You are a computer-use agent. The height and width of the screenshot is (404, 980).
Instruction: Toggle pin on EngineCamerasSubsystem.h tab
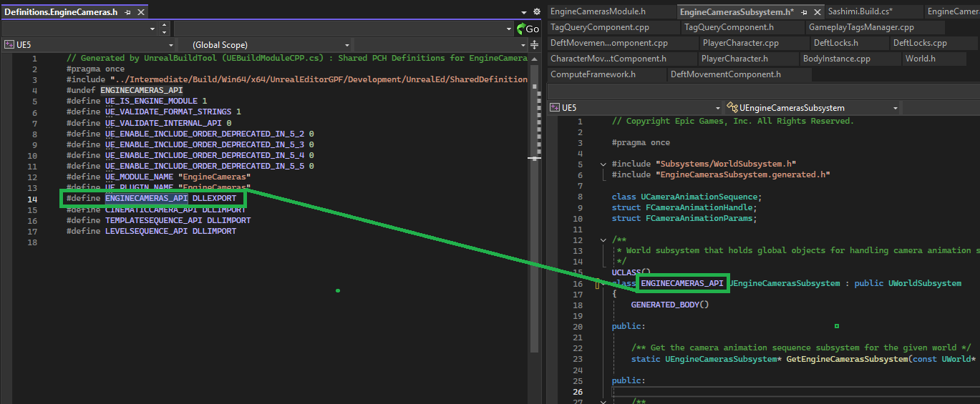point(804,12)
